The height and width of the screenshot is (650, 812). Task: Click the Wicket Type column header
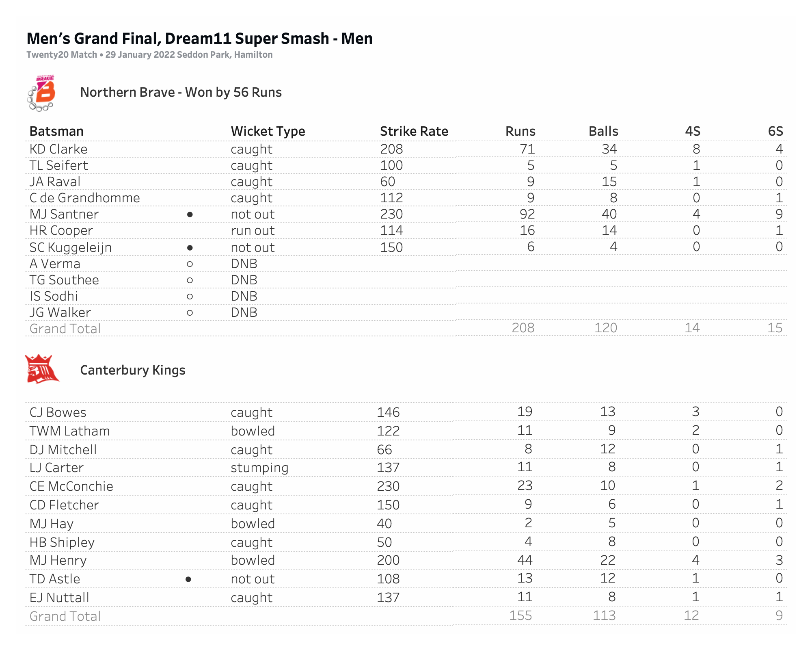(x=268, y=131)
